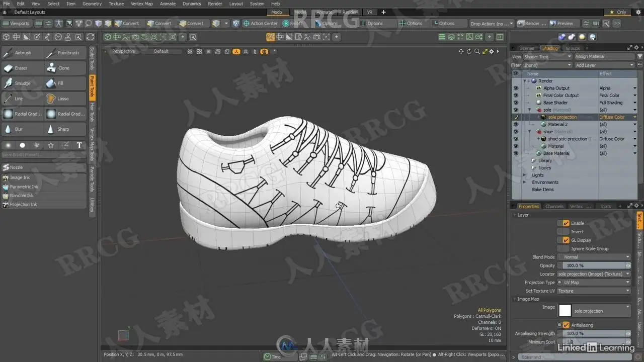Select the Paintbrush tool

(x=65, y=53)
